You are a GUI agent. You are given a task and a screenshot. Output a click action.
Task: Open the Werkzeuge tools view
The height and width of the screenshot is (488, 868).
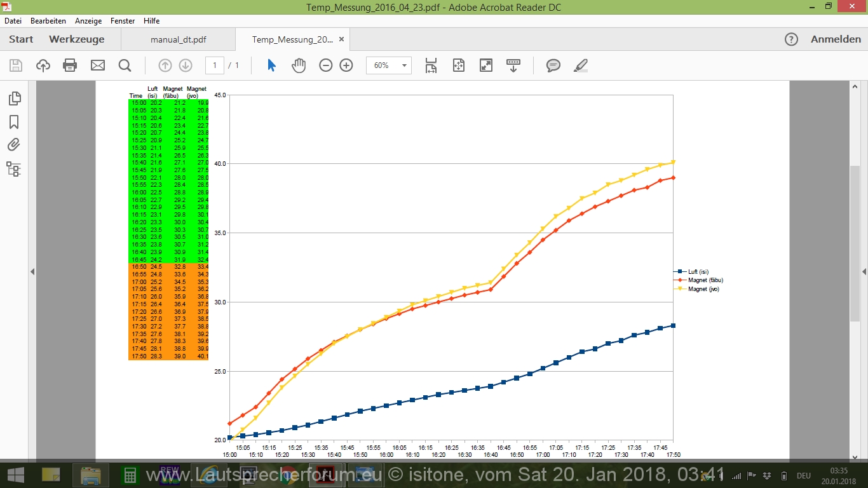point(76,39)
